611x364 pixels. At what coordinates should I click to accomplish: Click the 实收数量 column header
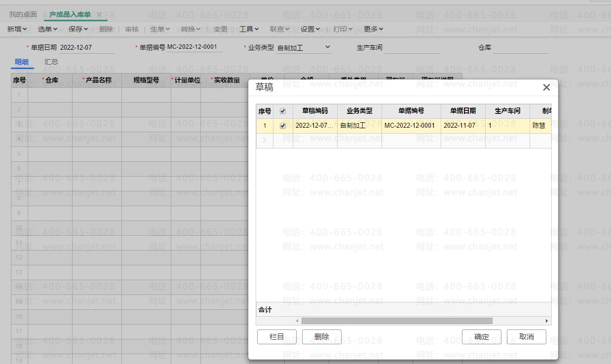click(226, 80)
